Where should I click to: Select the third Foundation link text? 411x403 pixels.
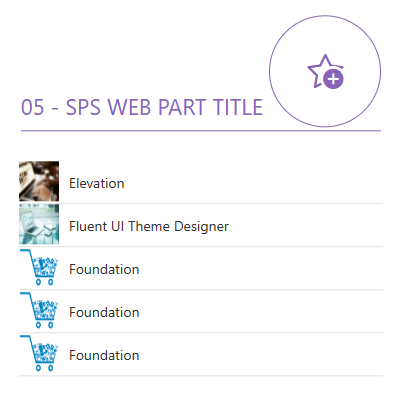click(104, 355)
